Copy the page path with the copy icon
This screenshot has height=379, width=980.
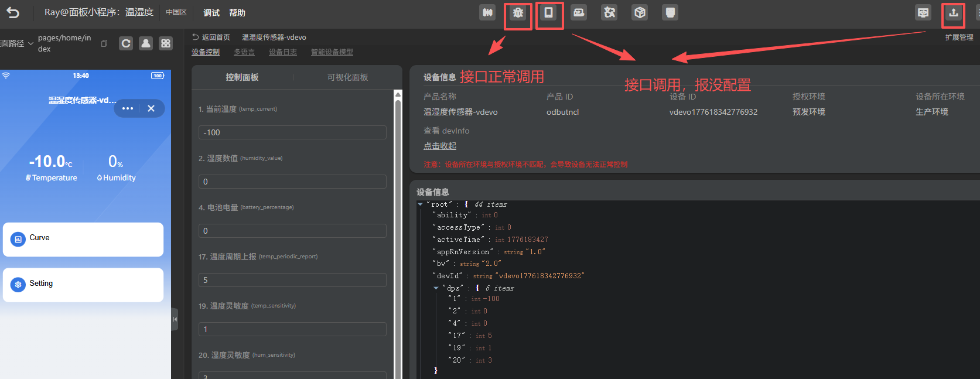tap(104, 43)
